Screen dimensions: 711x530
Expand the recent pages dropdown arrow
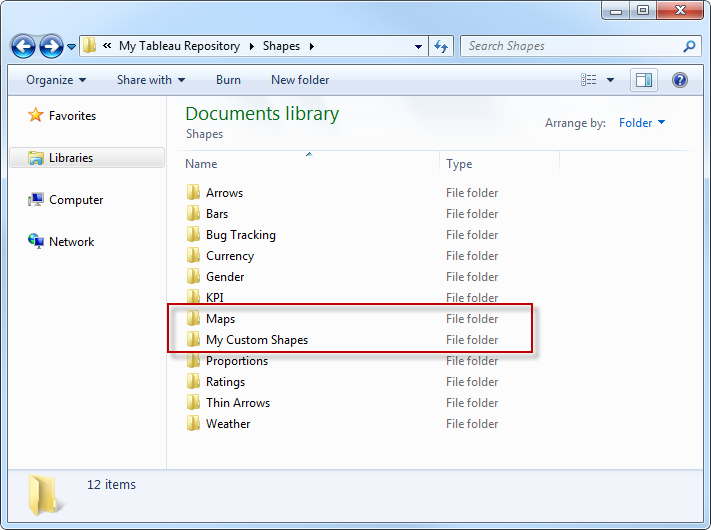[71, 46]
